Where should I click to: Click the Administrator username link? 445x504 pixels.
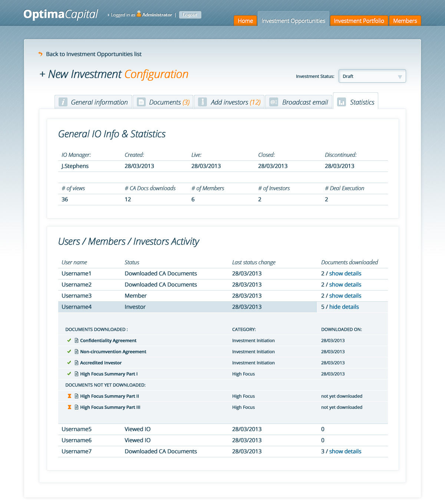pyautogui.click(x=157, y=15)
